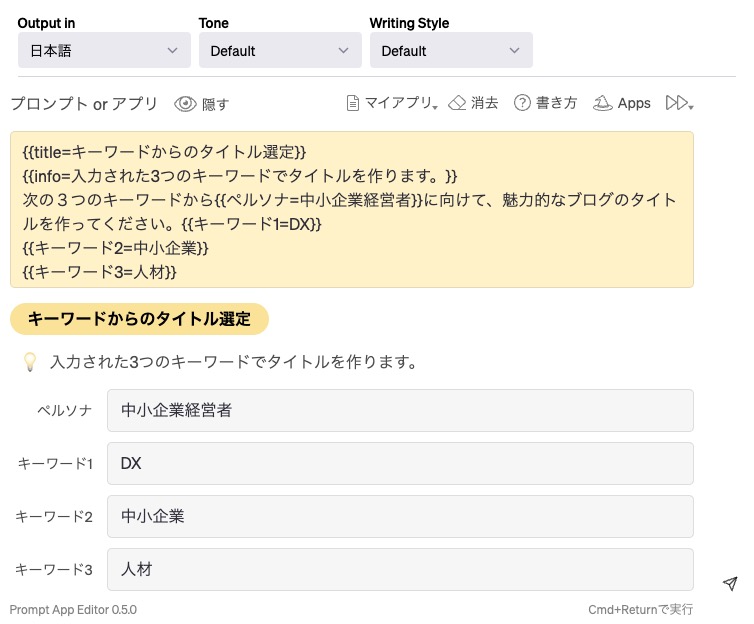The height and width of the screenshot is (624, 754).
Task: Click the lightbulb info icon
Action: [x=30, y=361]
